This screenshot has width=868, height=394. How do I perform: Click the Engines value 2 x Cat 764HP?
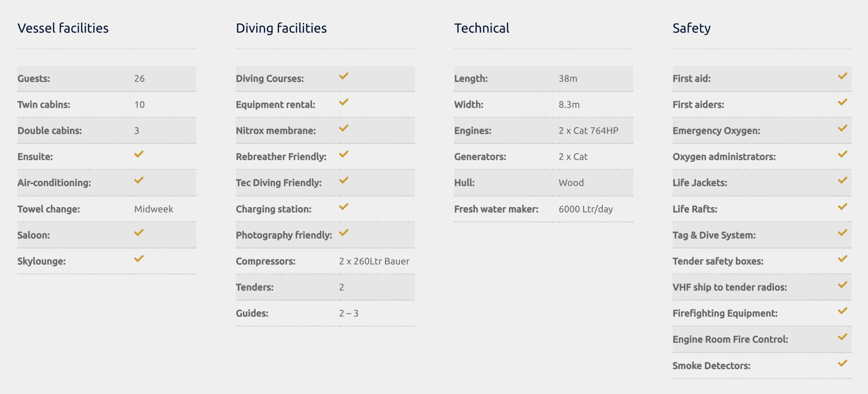click(x=588, y=131)
